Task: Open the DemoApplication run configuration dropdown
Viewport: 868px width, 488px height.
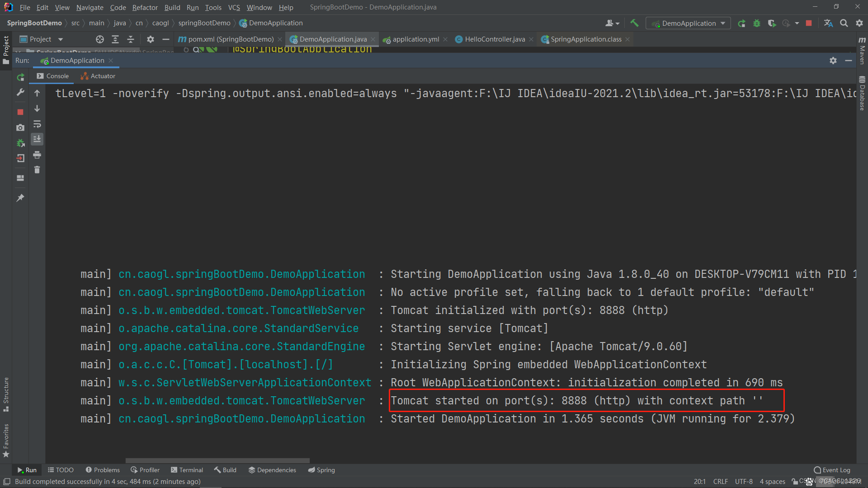Action: click(x=688, y=23)
